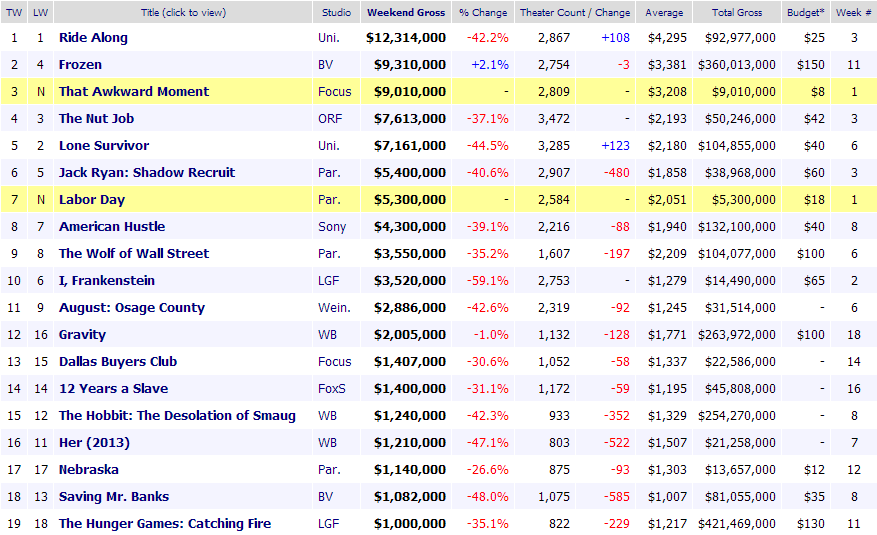Screen dimensions: 877x535
Task: Open Dallas Buyers Club page
Action: (117, 362)
